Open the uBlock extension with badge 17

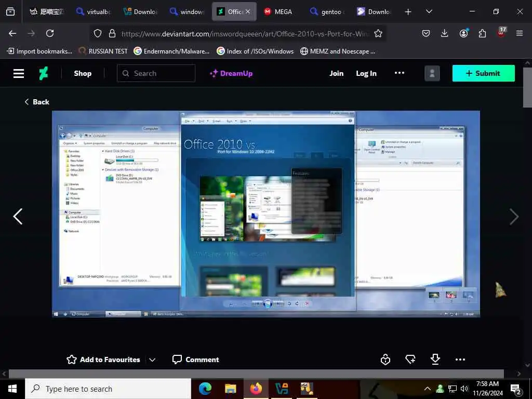(501, 32)
